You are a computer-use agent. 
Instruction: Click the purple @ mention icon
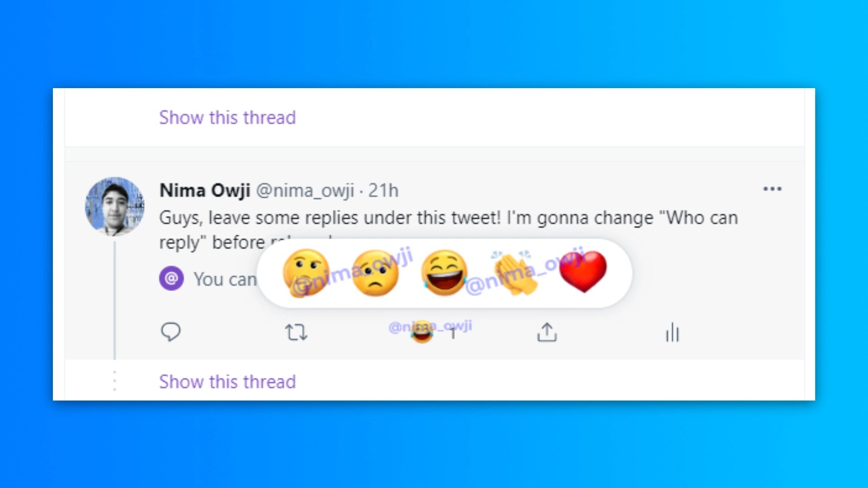(171, 278)
